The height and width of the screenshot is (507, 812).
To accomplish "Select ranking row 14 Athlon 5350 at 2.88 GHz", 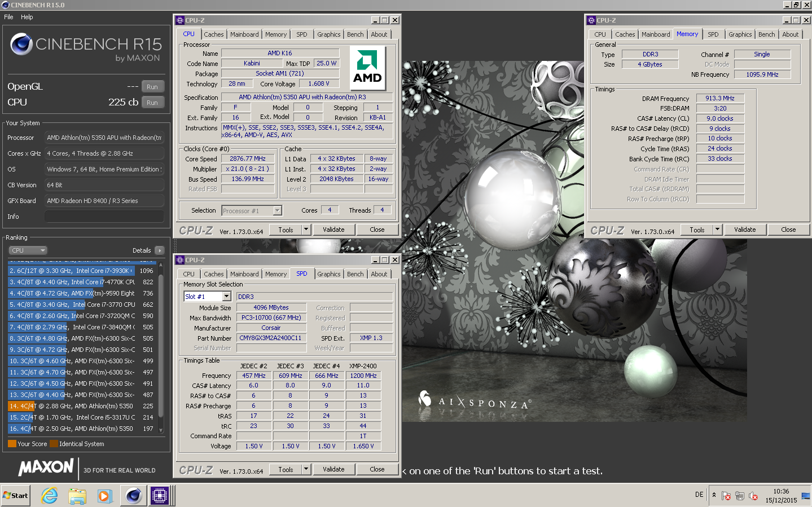I will (81, 406).
